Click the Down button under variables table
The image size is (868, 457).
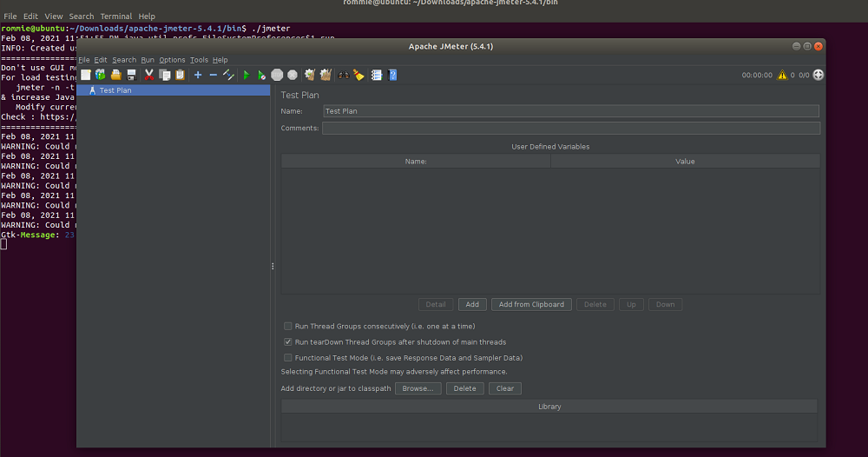pos(666,305)
